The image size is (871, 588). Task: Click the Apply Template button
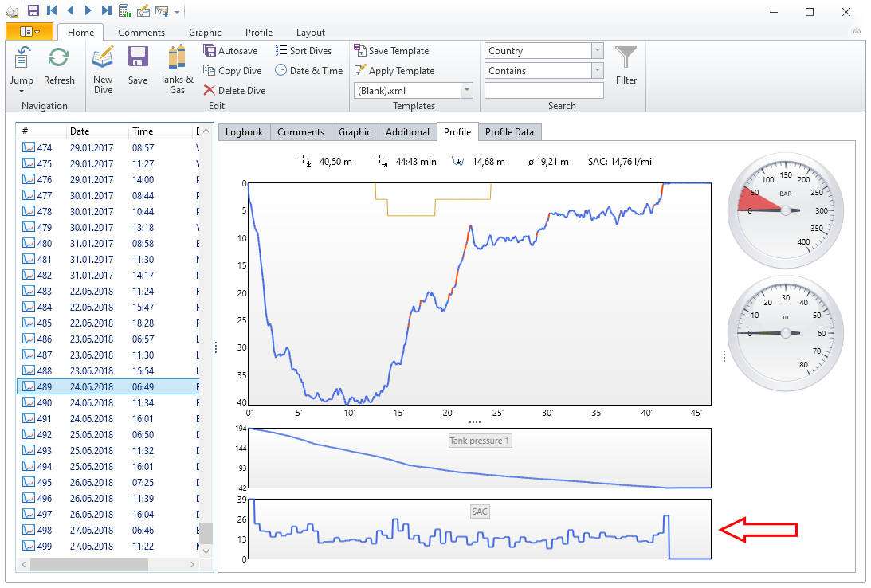click(x=394, y=71)
